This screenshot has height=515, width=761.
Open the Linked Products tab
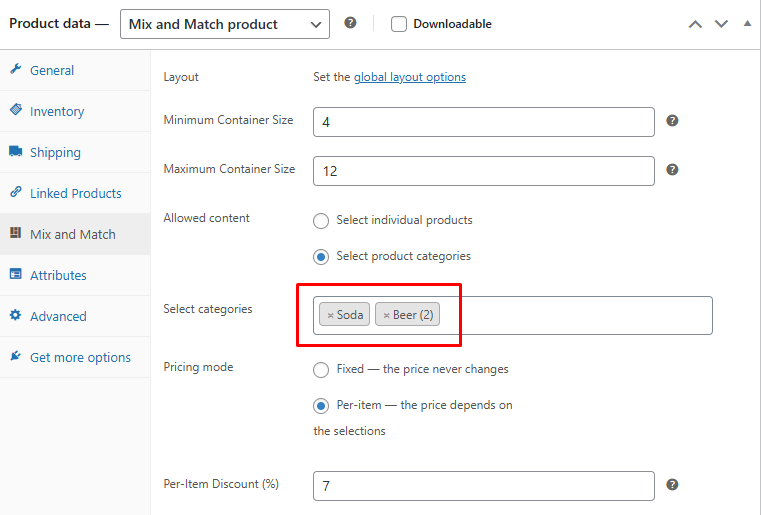click(x=75, y=193)
